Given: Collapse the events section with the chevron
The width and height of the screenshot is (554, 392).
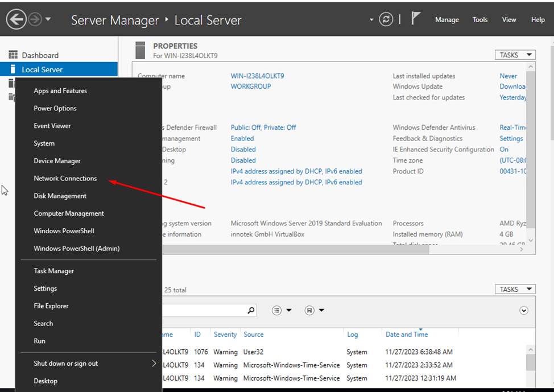Looking at the screenshot, I should (524, 310).
